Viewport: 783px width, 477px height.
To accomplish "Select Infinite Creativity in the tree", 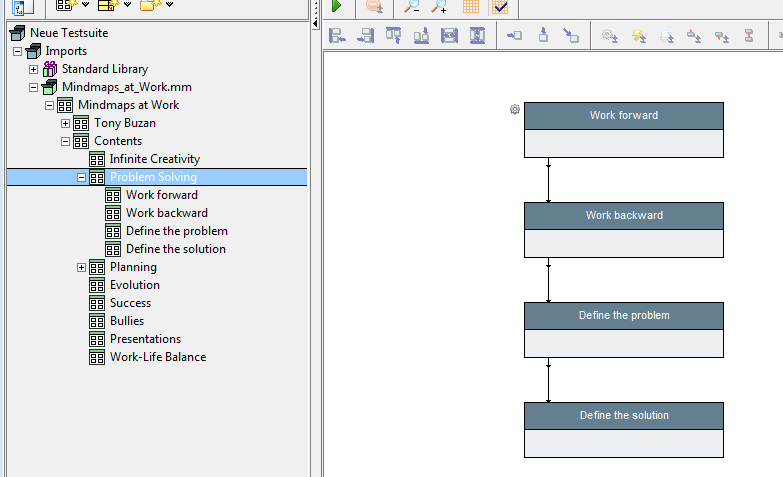I will 154,159.
